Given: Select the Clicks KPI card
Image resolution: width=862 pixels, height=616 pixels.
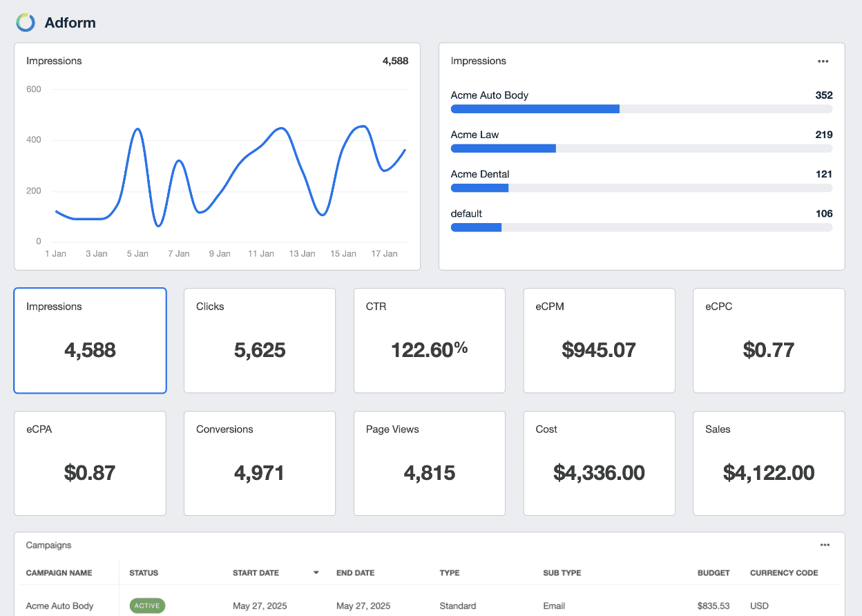Looking at the screenshot, I should click(260, 340).
